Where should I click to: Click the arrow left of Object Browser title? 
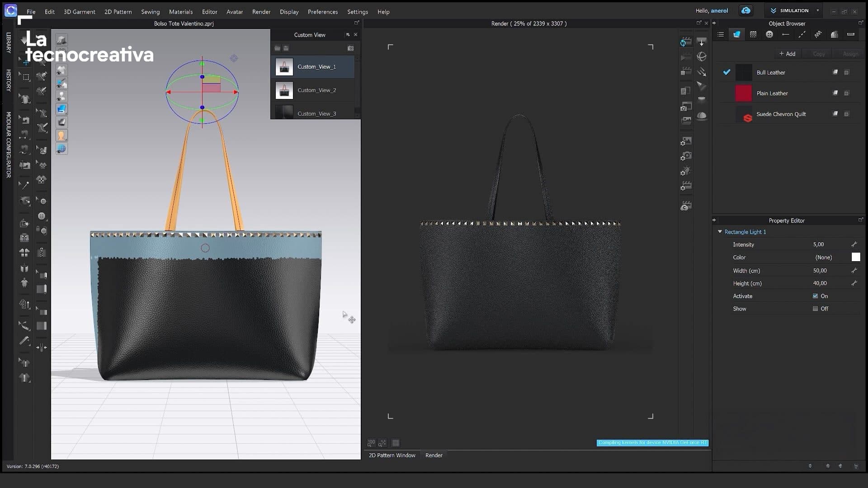(714, 23)
